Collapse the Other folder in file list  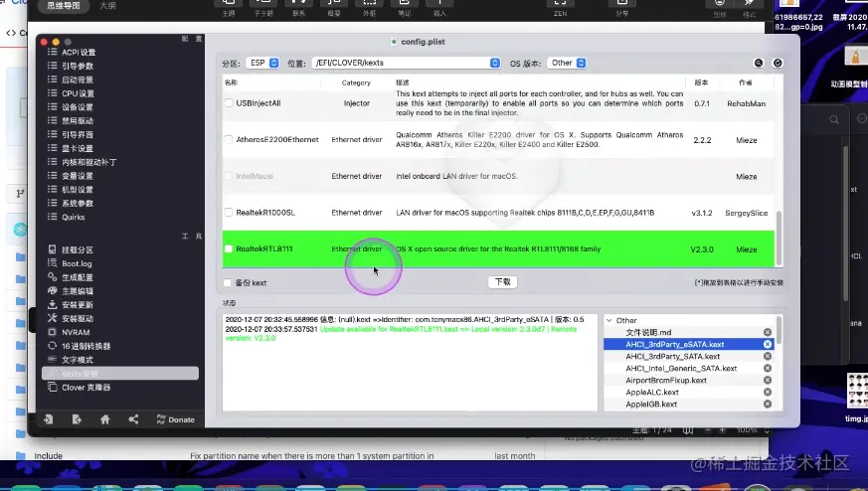tap(608, 320)
